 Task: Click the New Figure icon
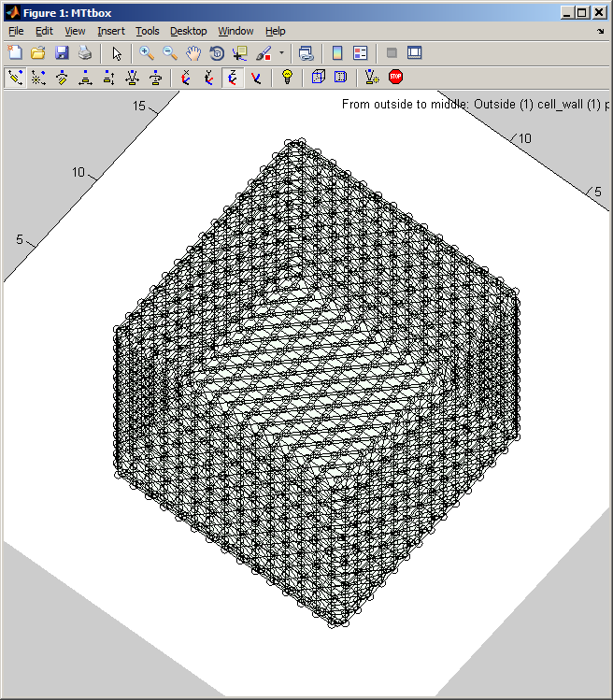tap(15, 53)
